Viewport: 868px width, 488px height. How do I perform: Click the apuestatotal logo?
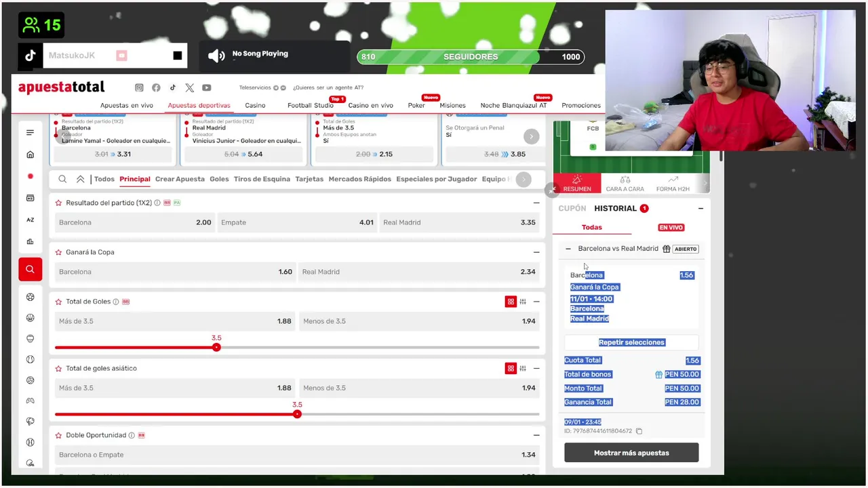pos(61,87)
